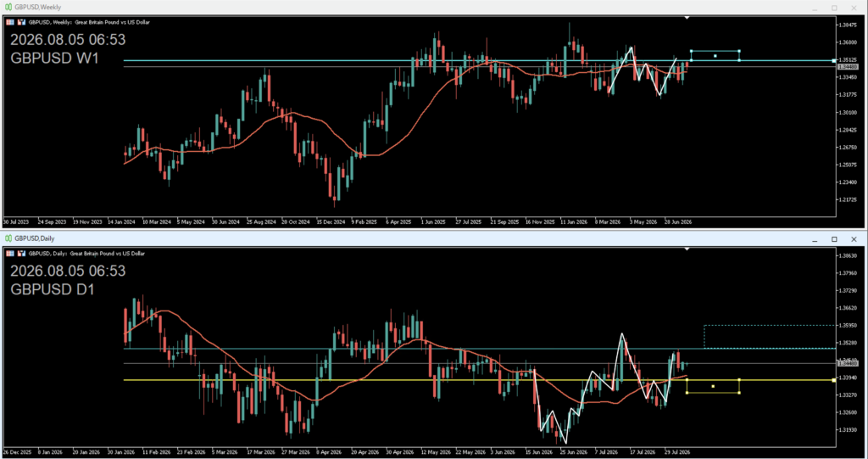Click 1.33270 on Daily price scale
The width and height of the screenshot is (868, 459).
(x=848, y=395)
